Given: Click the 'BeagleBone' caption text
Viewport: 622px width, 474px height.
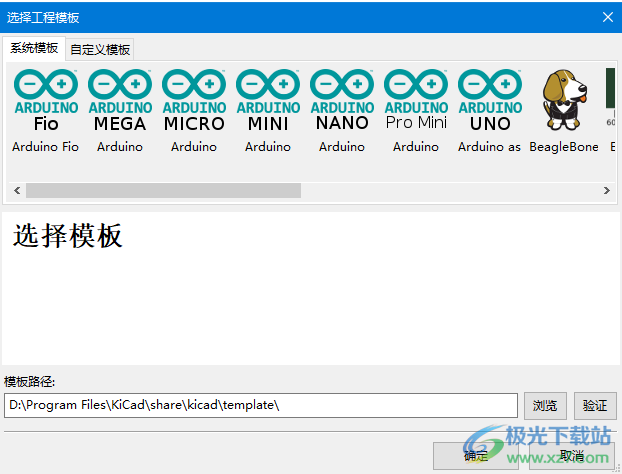Looking at the screenshot, I should (x=564, y=147).
